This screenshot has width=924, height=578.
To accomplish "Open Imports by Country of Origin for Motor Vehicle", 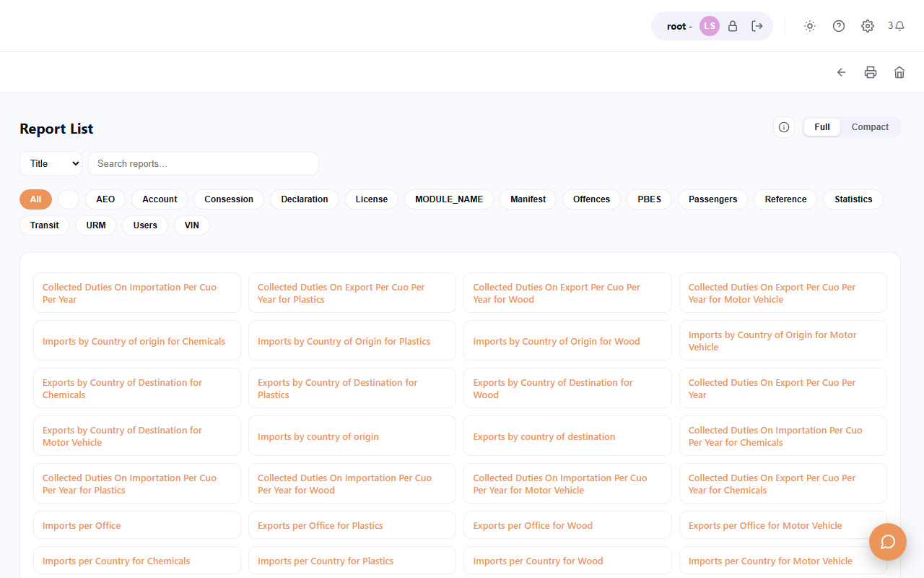I will tap(783, 340).
